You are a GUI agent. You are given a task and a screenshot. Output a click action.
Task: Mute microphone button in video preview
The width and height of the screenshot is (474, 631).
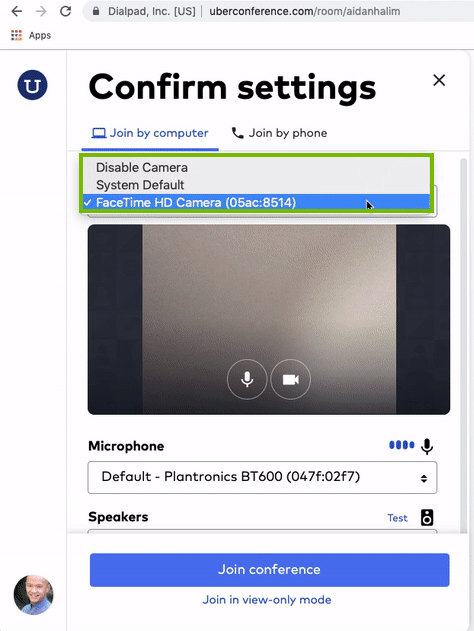[247, 379]
